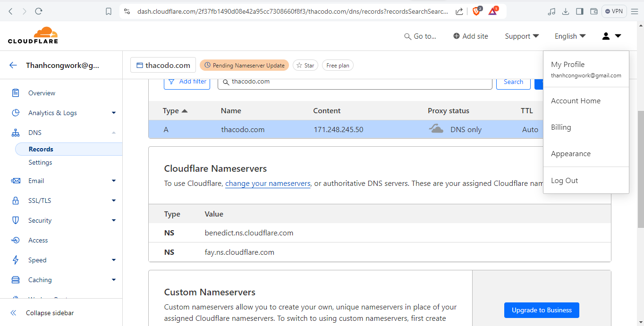Select Appearance in the account menu

[x=586, y=154]
